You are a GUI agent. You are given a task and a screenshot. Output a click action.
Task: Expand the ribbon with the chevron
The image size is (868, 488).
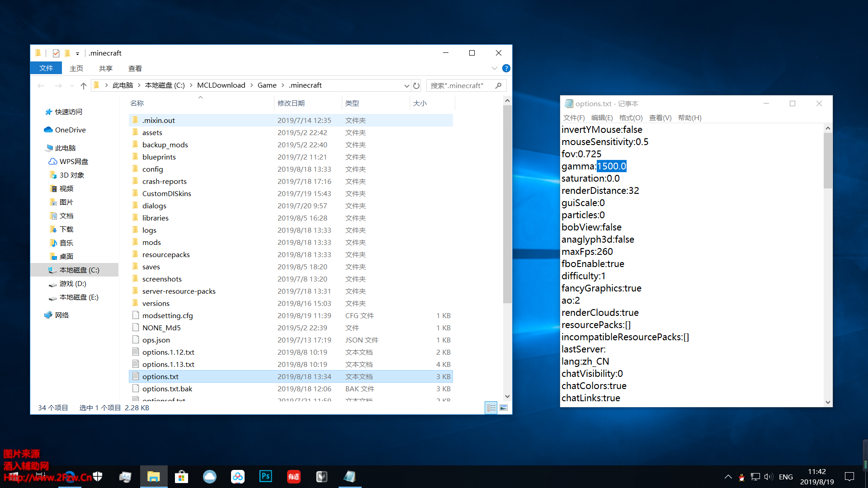click(494, 68)
